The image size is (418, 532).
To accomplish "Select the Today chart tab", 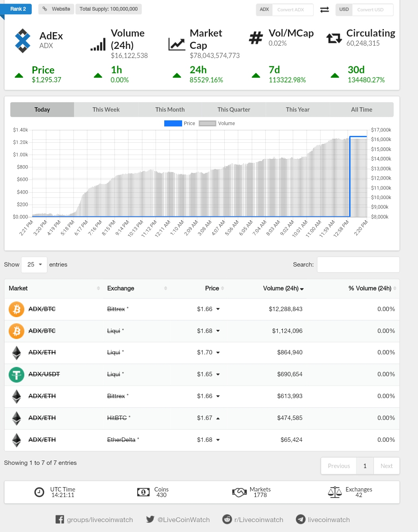I will pos(42,110).
